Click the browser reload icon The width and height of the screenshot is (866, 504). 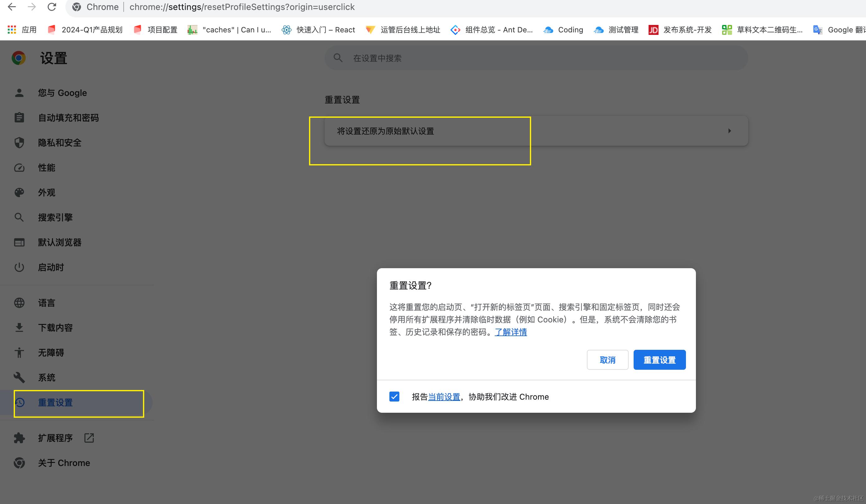pyautogui.click(x=51, y=7)
